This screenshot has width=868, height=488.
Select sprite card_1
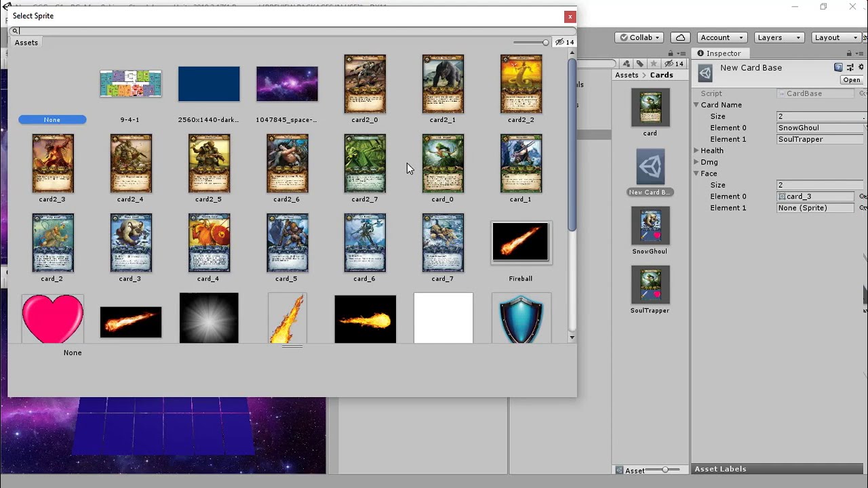tap(521, 163)
